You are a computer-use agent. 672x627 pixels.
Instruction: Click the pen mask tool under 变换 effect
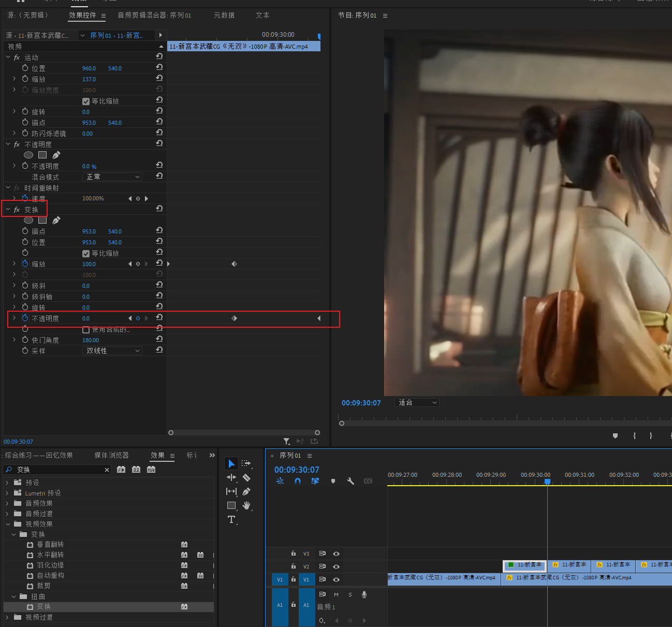(56, 221)
